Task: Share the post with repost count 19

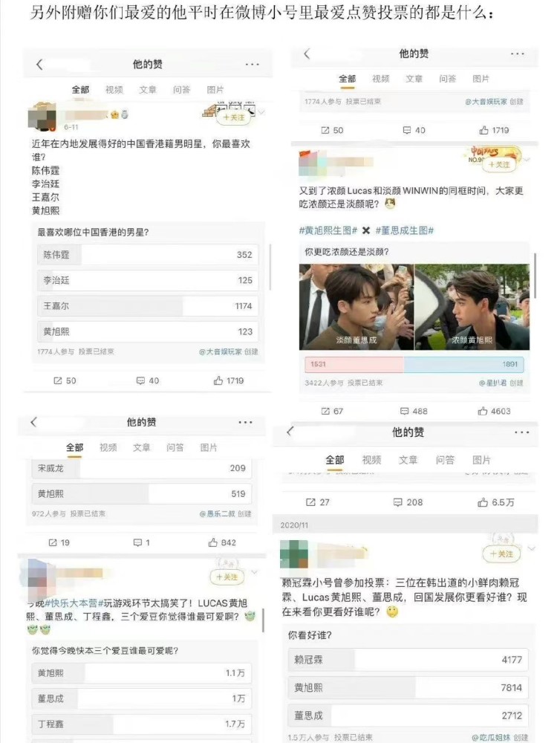Action: click(x=59, y=542)
